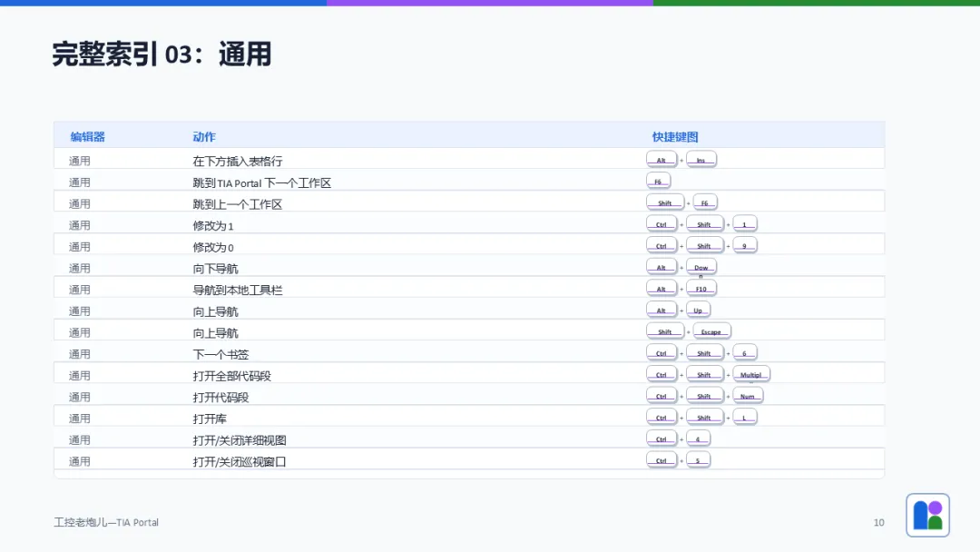Click the 跳到上一个工作区 action text

tap(238, 203)
